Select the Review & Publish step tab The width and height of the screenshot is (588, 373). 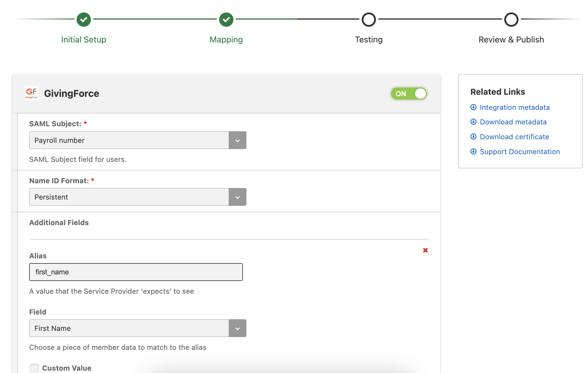511,19
